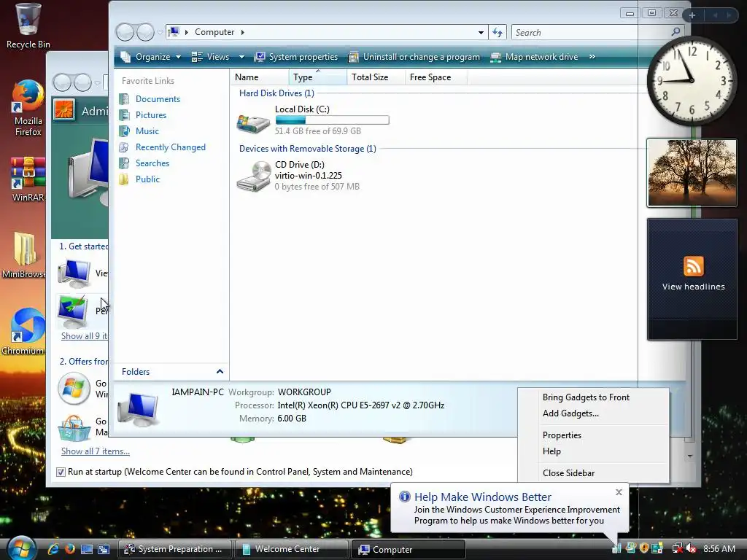
Task: Click the refresh icon beside address bar
Action: [x=498, y=32]
